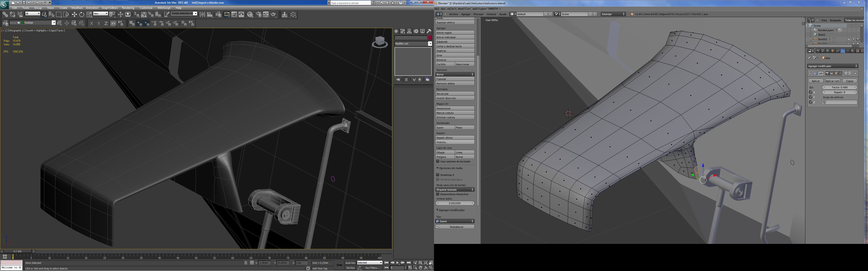Toggle Angle Snap in 3ds Max toolbar

[144, 14]
